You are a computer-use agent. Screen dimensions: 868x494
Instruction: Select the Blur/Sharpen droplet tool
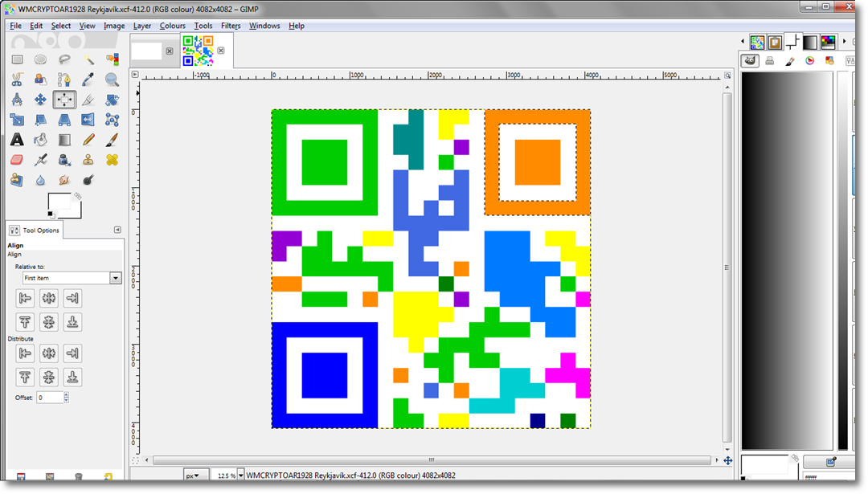[40, 180]
